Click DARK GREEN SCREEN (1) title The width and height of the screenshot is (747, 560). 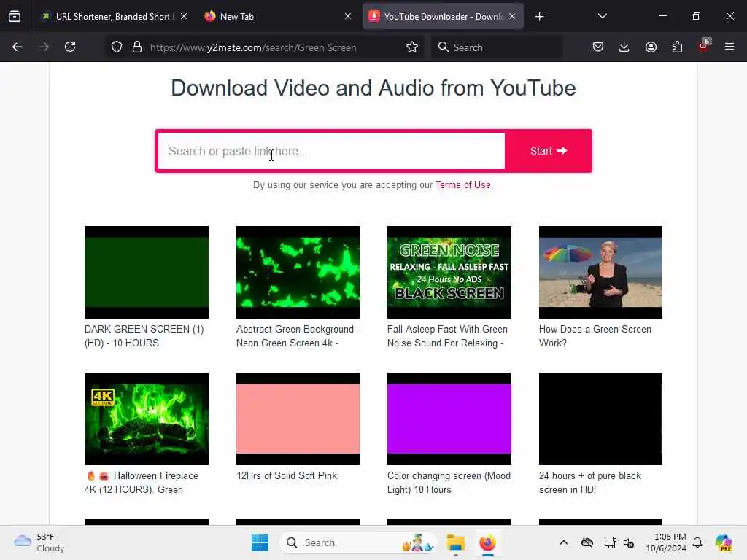click(x=144, y=336)
